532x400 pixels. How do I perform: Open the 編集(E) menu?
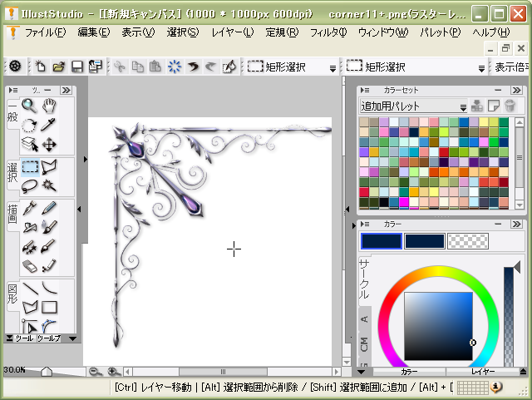point(94,32)
